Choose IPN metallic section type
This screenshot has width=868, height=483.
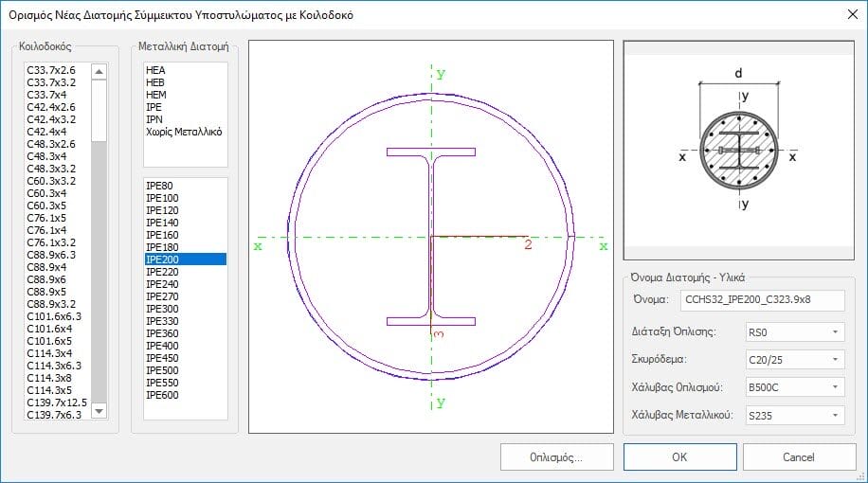(x=154, y=119)
